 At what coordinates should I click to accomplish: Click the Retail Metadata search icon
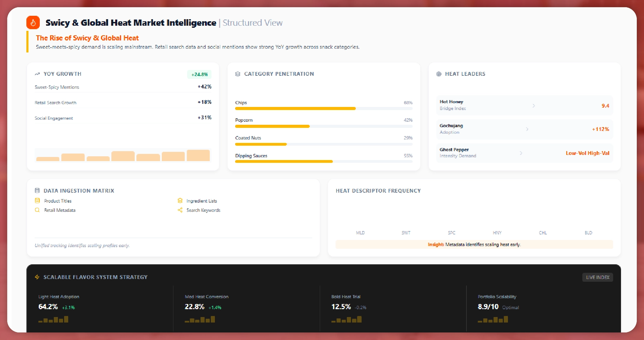click(x=37, y=210)
